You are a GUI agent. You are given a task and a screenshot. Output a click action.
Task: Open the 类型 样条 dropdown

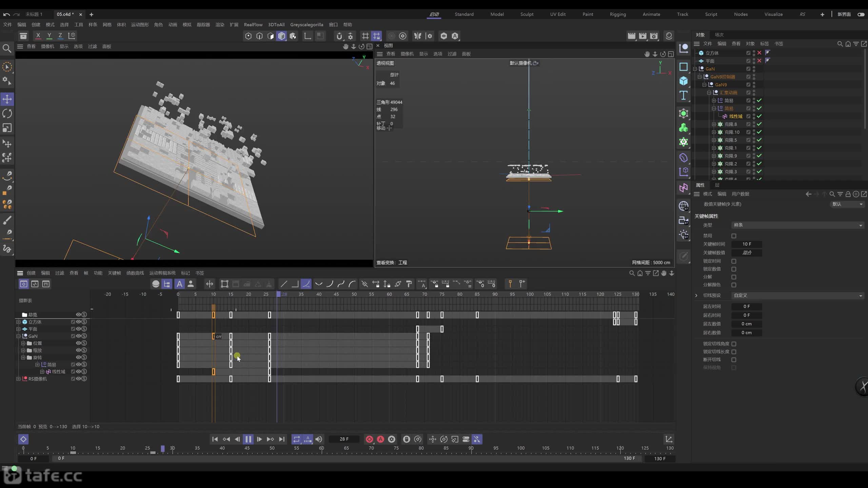[x=798, y=225]
